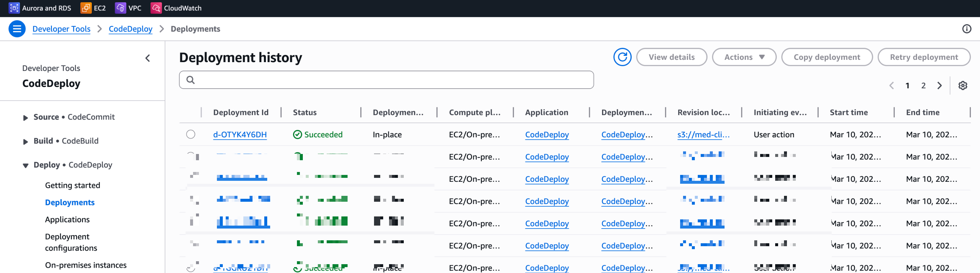Sort by End time column header
The image size is (980, 273).
click(923, 112)
